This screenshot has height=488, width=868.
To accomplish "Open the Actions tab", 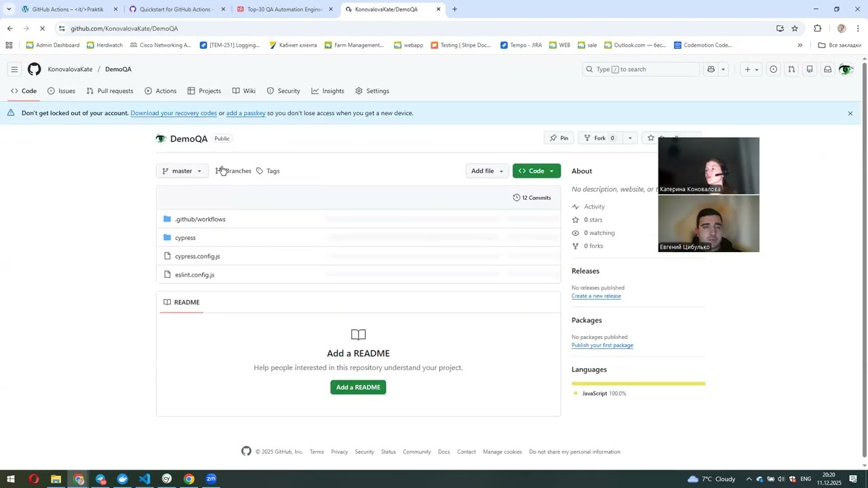I will tap(161, 91).
